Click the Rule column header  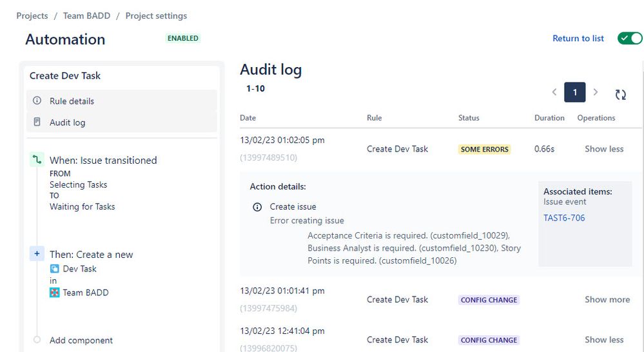click(374, 118)
